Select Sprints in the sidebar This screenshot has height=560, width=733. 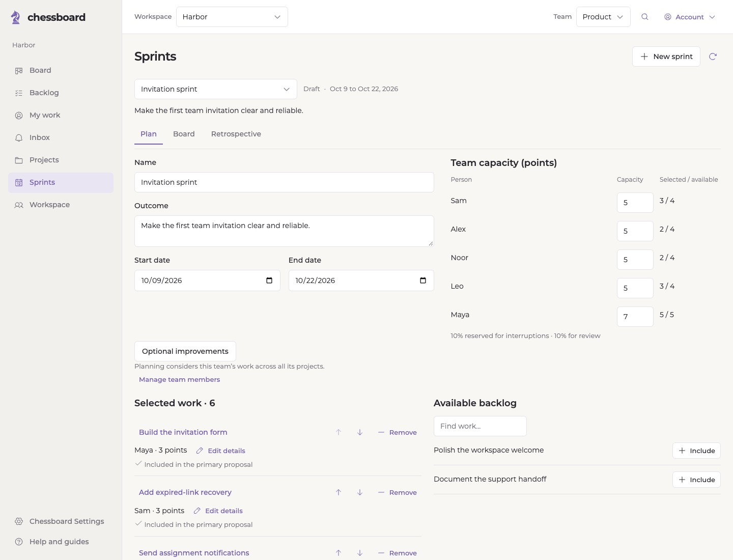(x=61, y=183)
